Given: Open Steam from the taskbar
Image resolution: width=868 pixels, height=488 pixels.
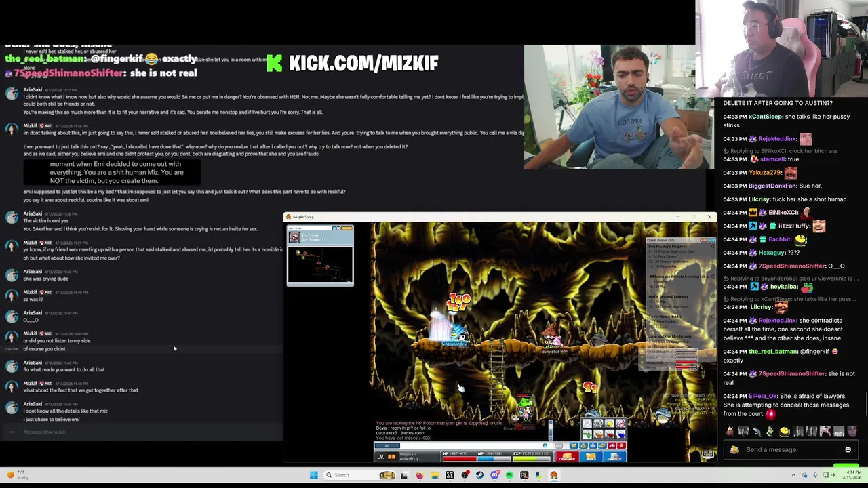Looking at the screenshot, I should point(479,475).
